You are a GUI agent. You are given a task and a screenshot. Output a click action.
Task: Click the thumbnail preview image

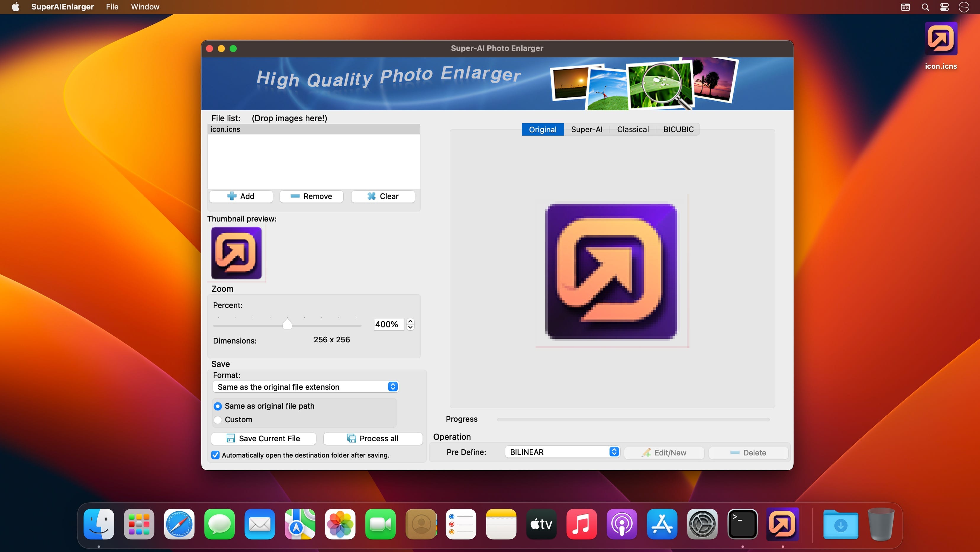click(236, 253)
